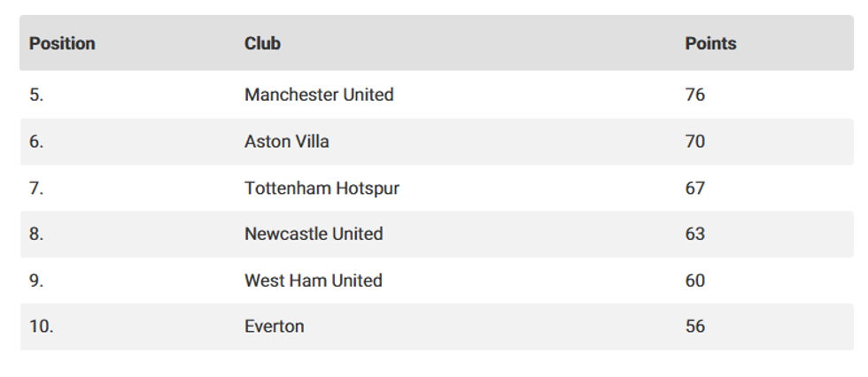Viewport: 868px width, 377px height.
Task: Click the Everton club name
Action: pyautogui.click(x=275, y=327)
